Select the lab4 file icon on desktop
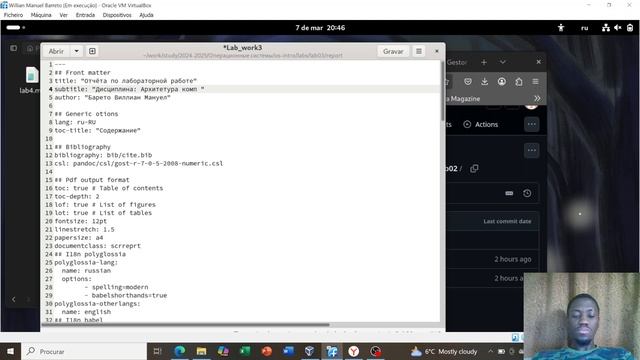This screenshot has height=360, width=640. pos(31,75)
